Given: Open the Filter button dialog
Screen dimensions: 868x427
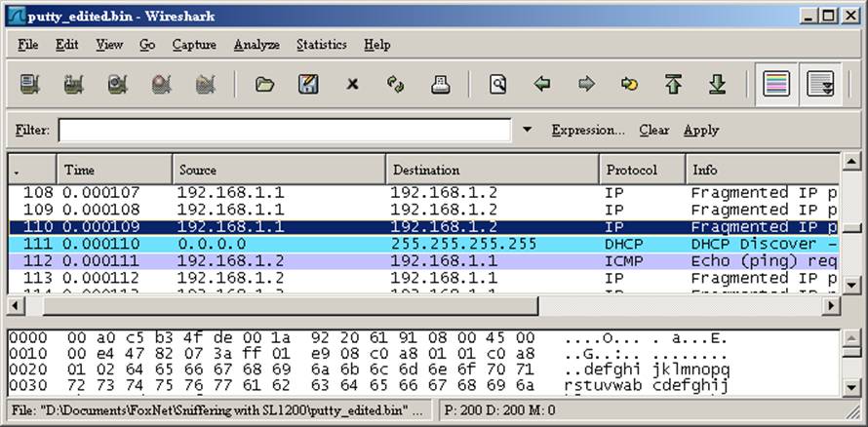Looking at the screenshot, I should click(32, 131).
